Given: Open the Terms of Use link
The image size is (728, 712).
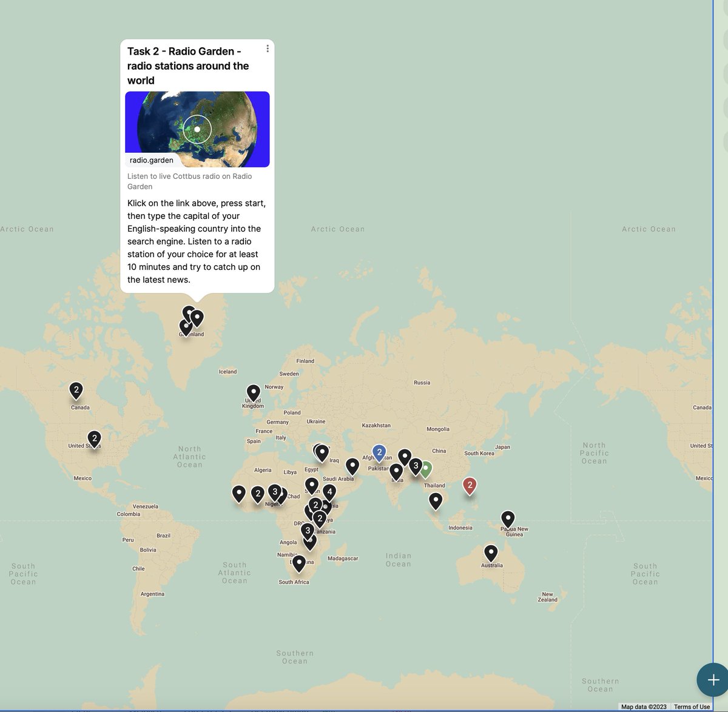Looking at the screenshot, I should 692,707.
